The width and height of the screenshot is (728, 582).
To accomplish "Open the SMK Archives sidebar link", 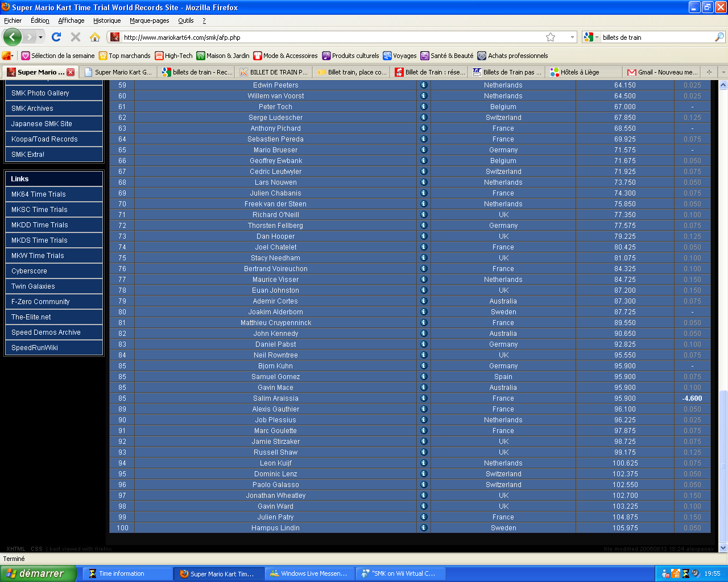I will click(53, 109).
